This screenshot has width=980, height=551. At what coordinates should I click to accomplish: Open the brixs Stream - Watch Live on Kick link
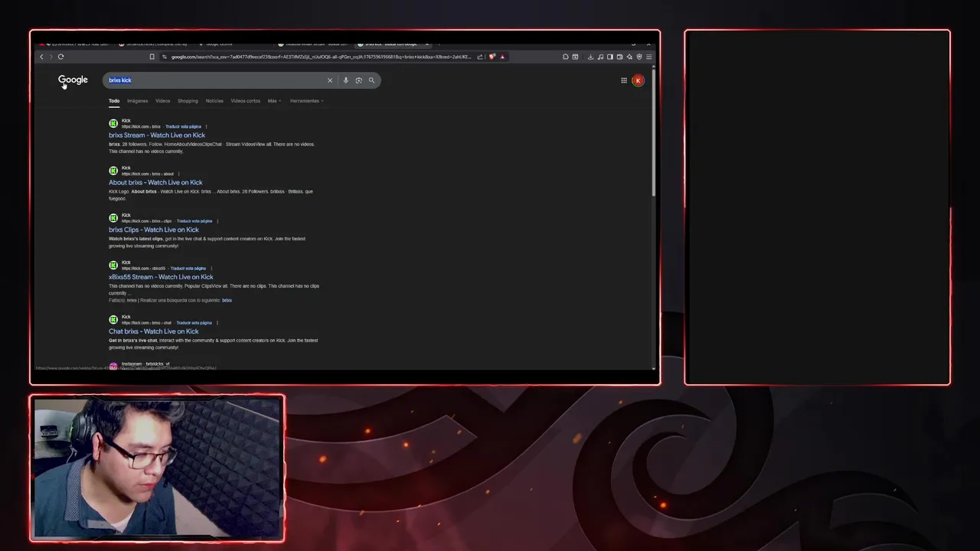157,135
